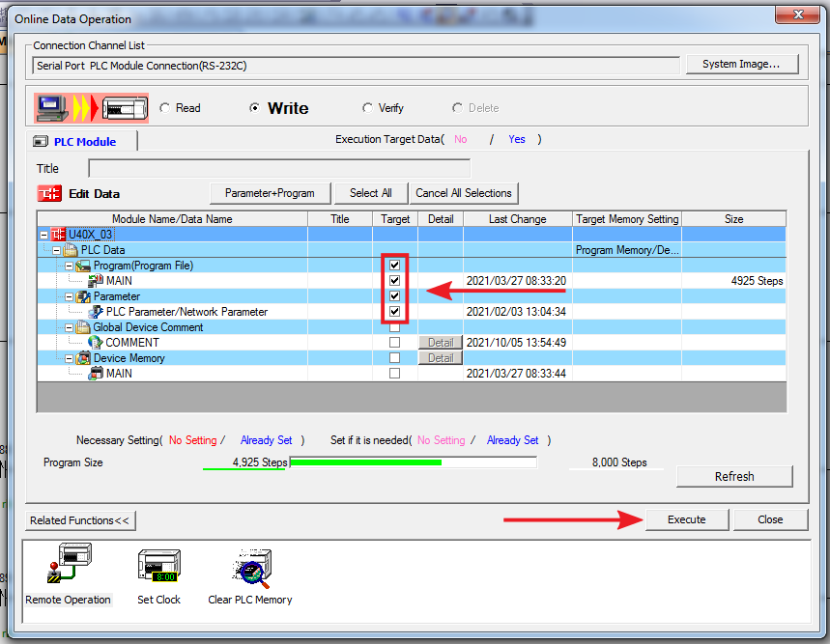Select the Verify radio button
830x644 pixels.
pyautogui.click(x=368, y=108)
